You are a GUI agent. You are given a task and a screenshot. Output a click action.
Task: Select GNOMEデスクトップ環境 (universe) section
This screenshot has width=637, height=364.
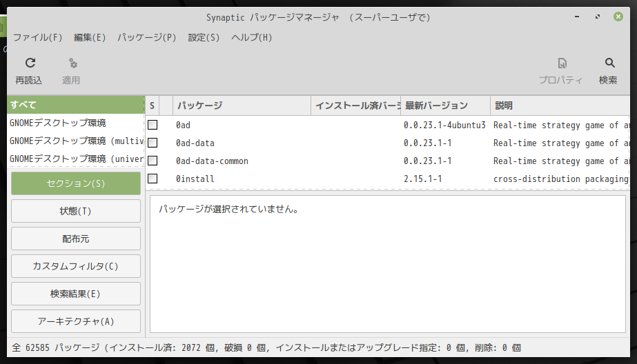[76, 159]
